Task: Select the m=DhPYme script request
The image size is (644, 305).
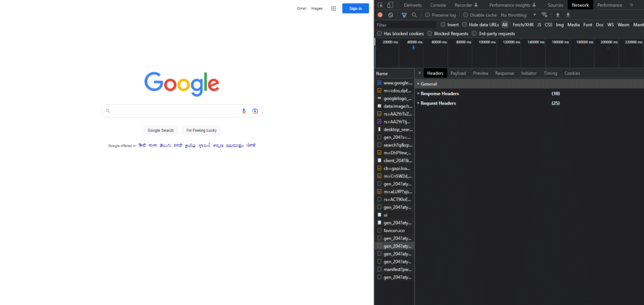Action: [x=395, y=153]
